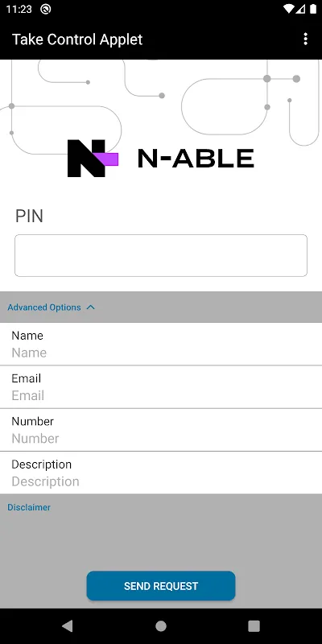Screen dimensions: 322x644
Task: Tap the N-ABLE logo icon
Action: 93,159
